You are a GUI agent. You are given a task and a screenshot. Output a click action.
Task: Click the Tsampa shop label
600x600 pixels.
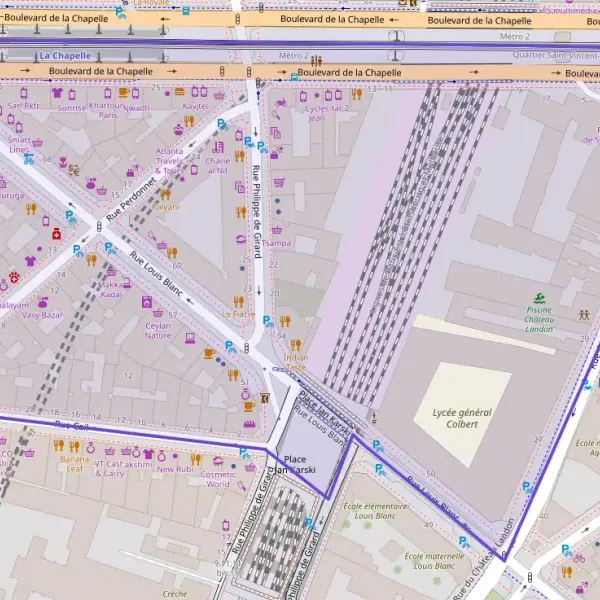point(276,243)
